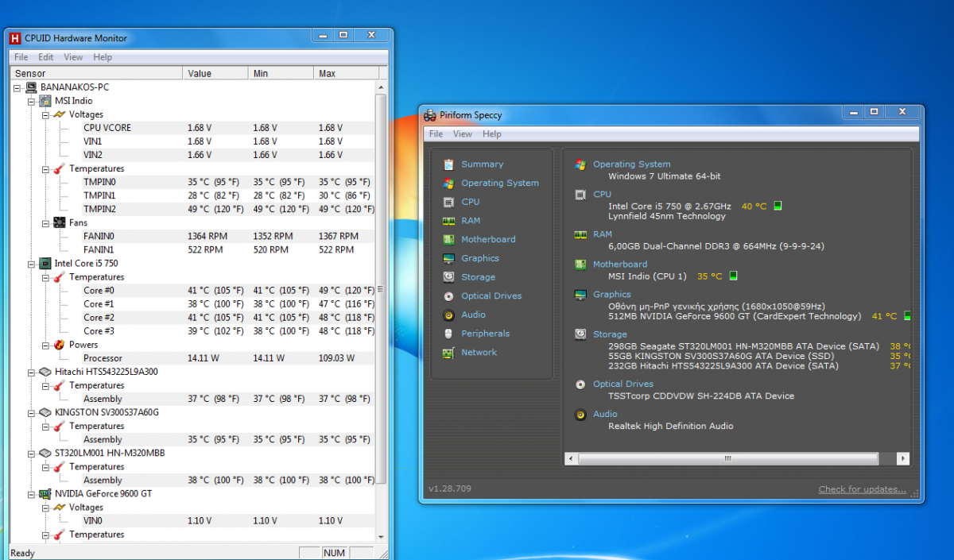Click the computer icon next to BANANAKOS-PC
This screenshot has height=560, width=954.
pos(32,87)
